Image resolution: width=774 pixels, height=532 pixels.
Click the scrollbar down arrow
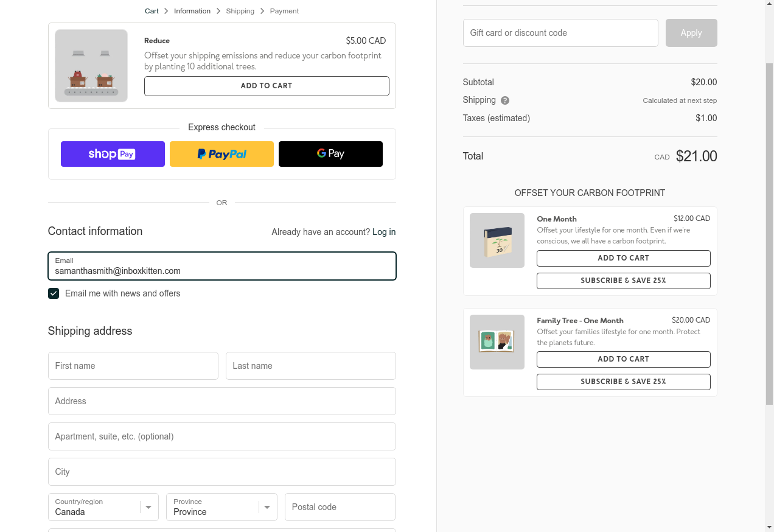click(x=769, y=527)
